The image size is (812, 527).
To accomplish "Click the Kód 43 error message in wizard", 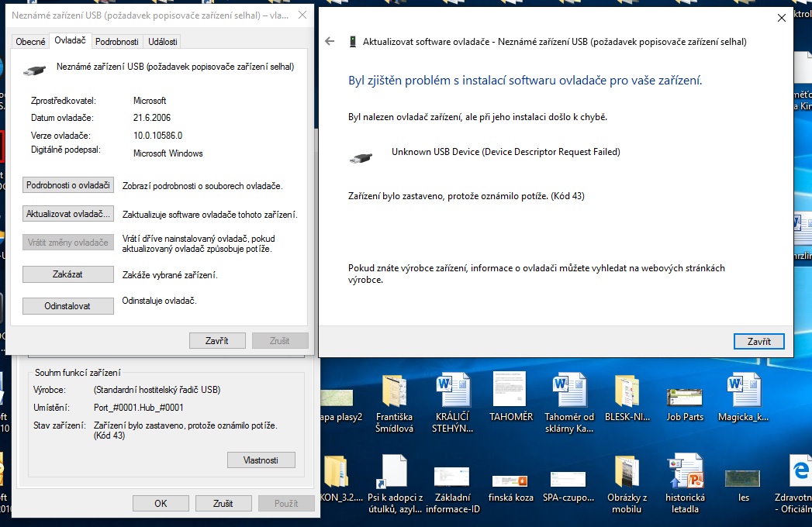I will 466,195.
